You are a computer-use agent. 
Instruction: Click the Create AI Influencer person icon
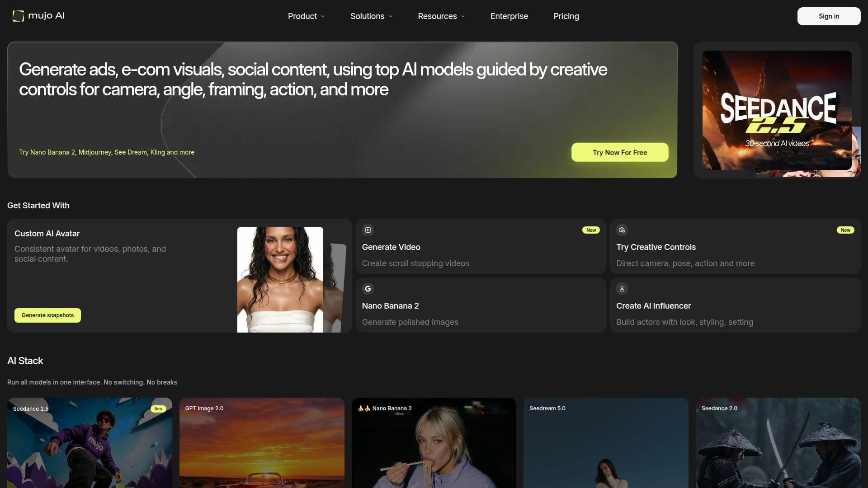(622, 289)
